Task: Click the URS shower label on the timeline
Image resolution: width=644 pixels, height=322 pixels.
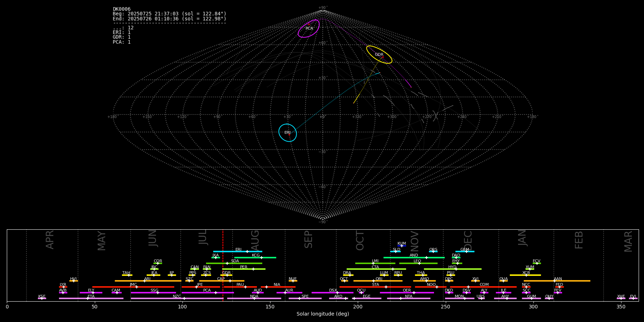Action: point(480,297)
